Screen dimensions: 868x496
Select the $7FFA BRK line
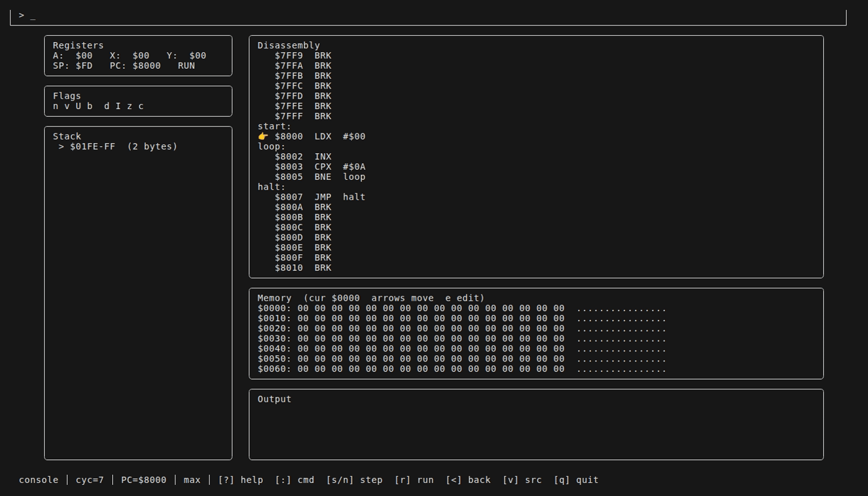303,66
